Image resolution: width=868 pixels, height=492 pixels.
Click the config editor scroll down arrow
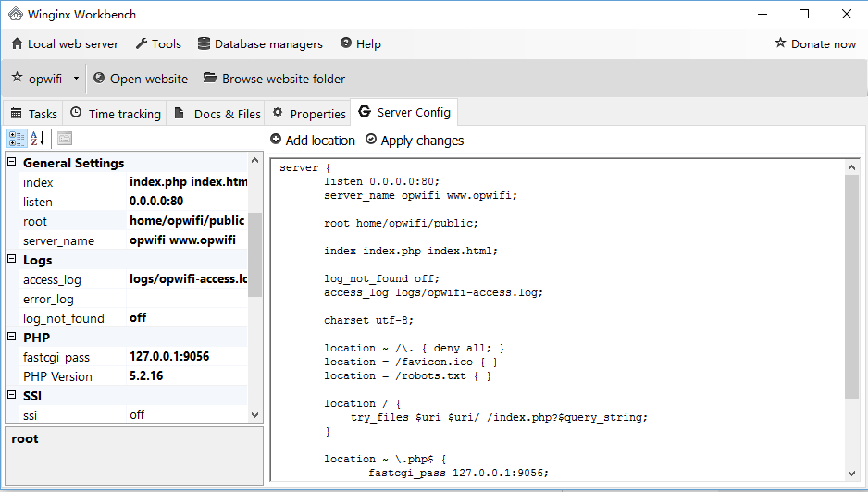(851, 474)
